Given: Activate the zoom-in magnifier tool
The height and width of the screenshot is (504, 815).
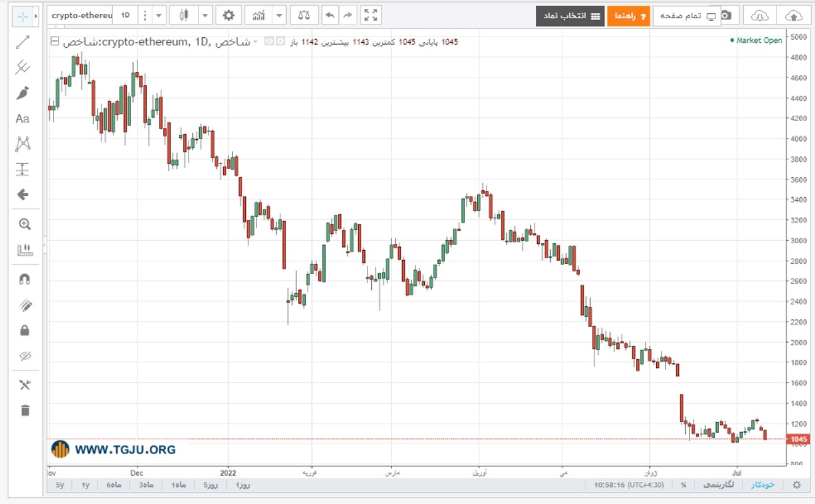Looking at the screenshot, I should (x=25, y=224).
